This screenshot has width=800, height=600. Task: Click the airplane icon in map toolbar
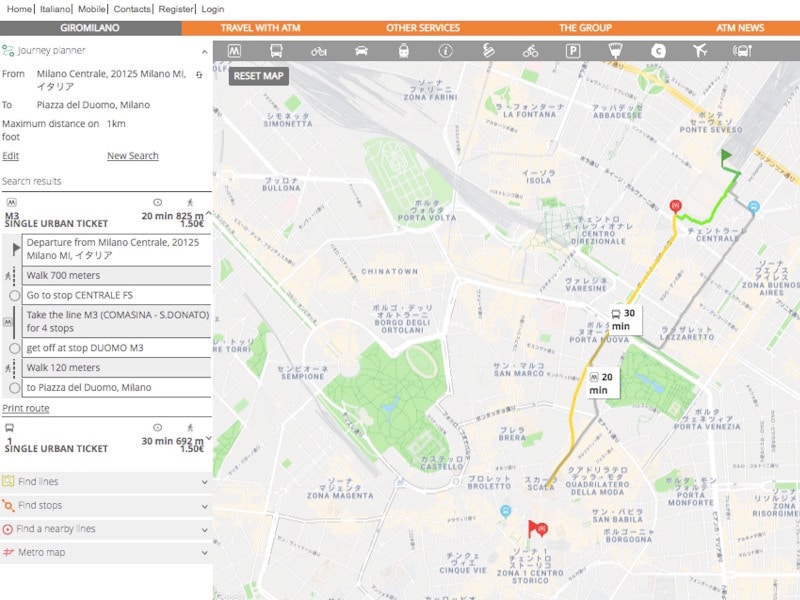tap(699, 50)
